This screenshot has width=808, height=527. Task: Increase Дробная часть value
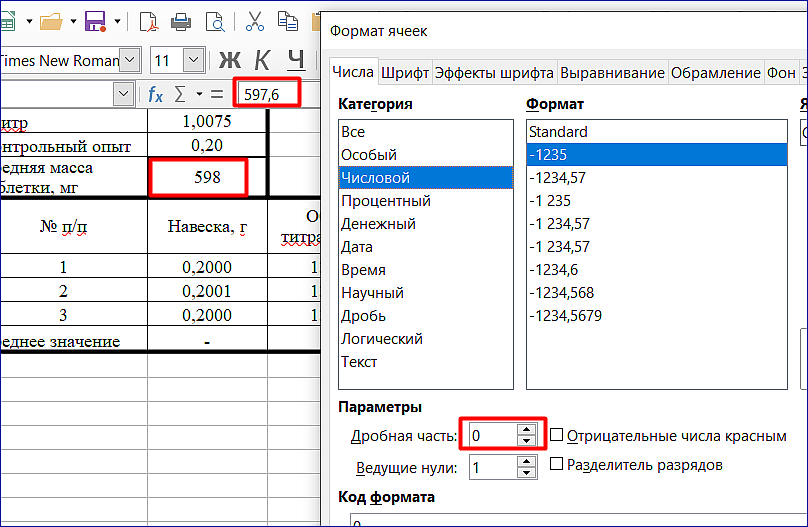click(526, 430)
